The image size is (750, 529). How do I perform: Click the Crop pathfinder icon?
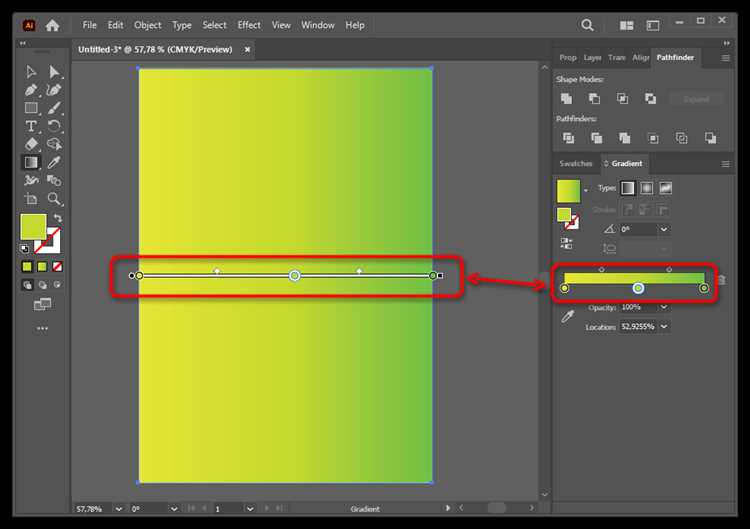(653, 138)
